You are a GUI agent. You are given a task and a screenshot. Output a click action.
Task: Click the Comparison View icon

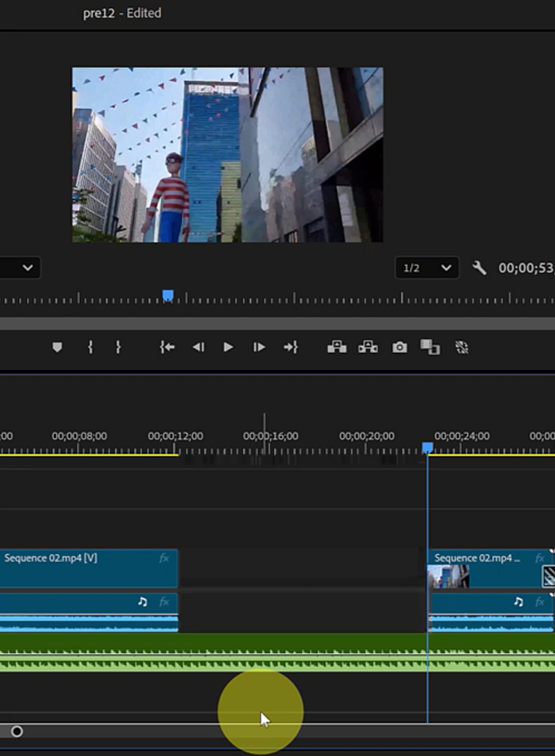[430, 347]
